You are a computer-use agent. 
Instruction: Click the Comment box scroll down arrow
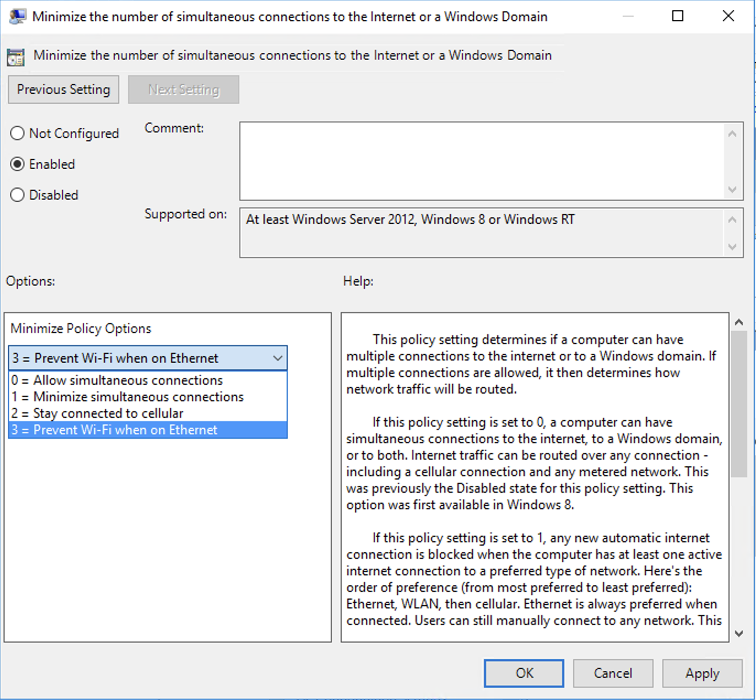(732, 190)
